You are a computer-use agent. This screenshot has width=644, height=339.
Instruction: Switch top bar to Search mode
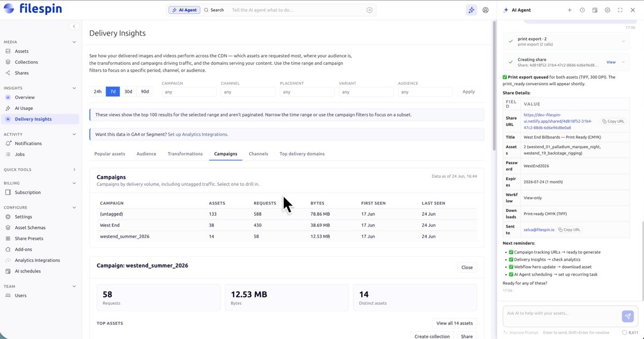(214, 10)
